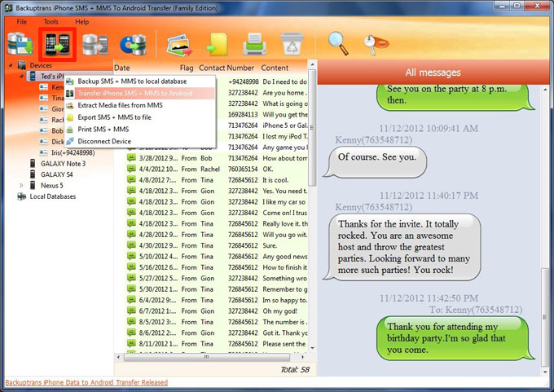Select GALAXY S4 device
The width and height of the screenshot is (554, 392).
[x=57, y=174]
